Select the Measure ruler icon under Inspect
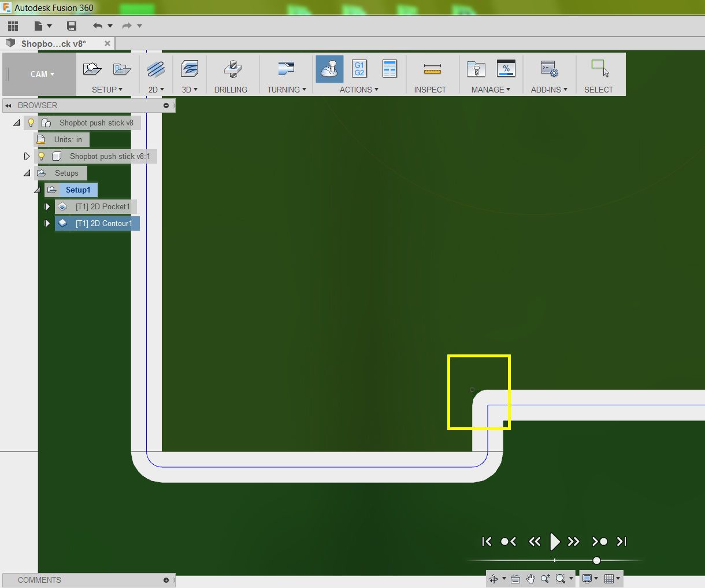 pos(432,69)
